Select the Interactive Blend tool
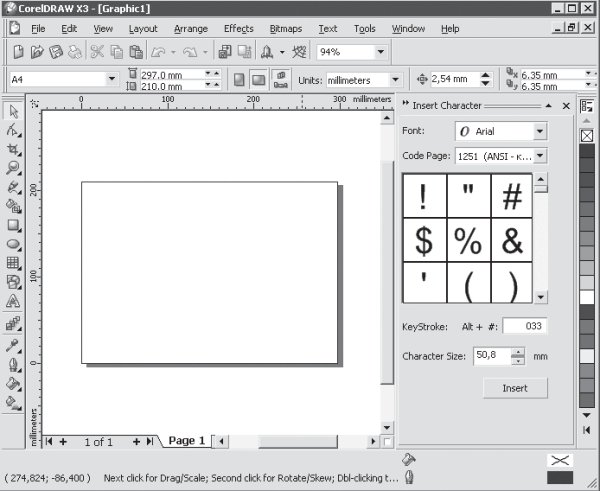The width and height of the screenshot is (600, 491). (x=13, y=324)
